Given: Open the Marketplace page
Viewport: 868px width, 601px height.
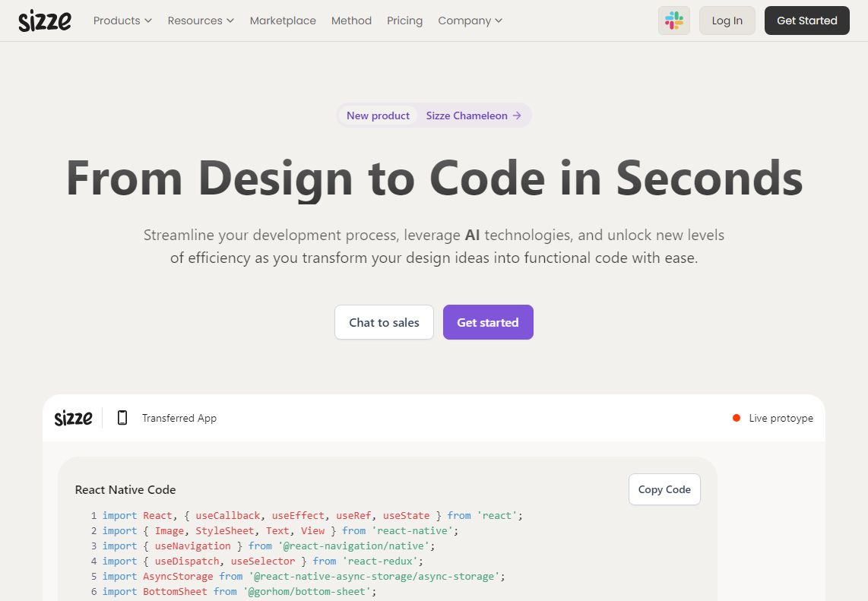Looking at the screenshot, I should [283, 21].
